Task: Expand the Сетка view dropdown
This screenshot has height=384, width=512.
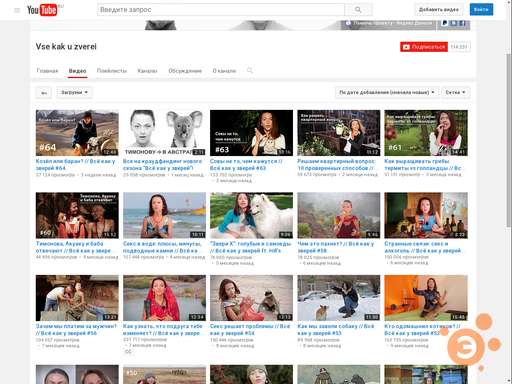Action: (x=456, y=92)
